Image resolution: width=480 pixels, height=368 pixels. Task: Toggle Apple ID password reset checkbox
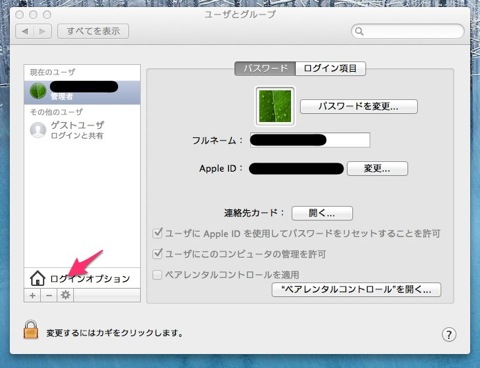point(157,233)
